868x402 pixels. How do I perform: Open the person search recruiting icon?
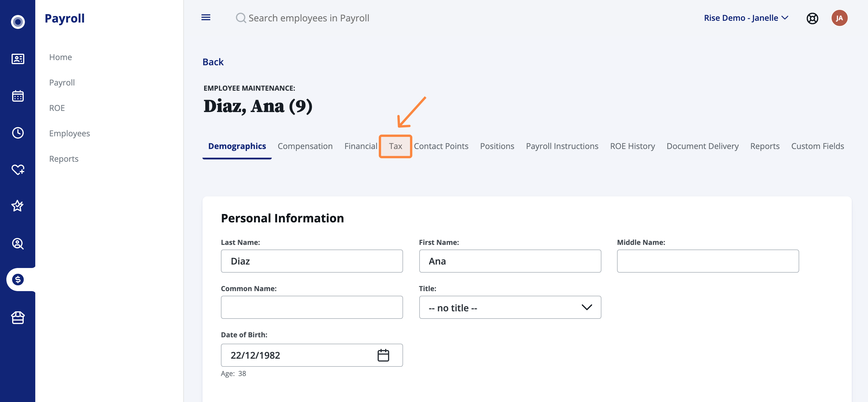pos(18,243)
